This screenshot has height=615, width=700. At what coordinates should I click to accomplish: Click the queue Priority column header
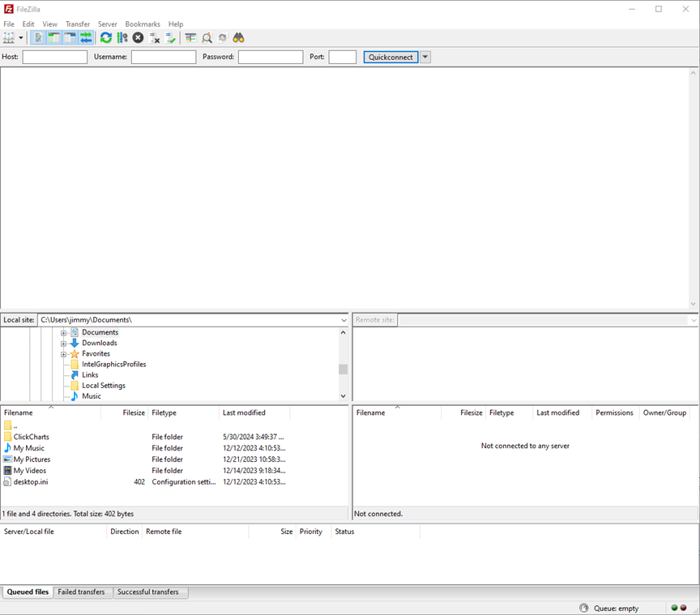[314, 532]
